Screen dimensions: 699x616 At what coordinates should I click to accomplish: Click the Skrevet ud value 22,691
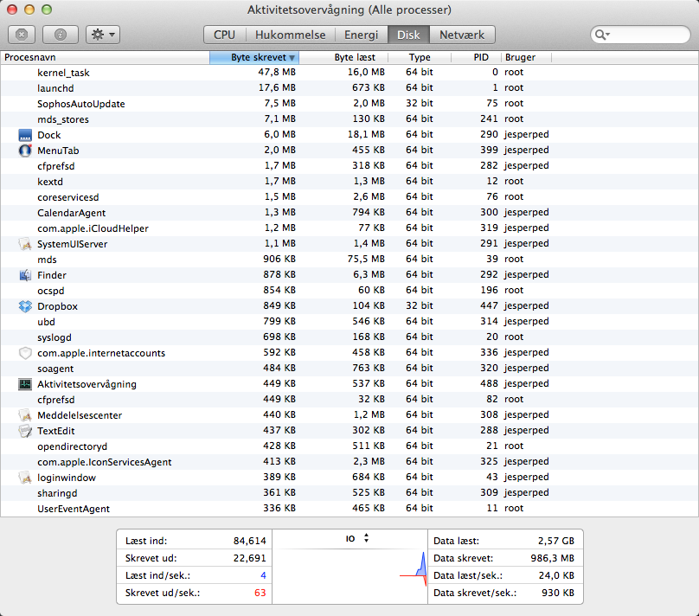(250, 558)
